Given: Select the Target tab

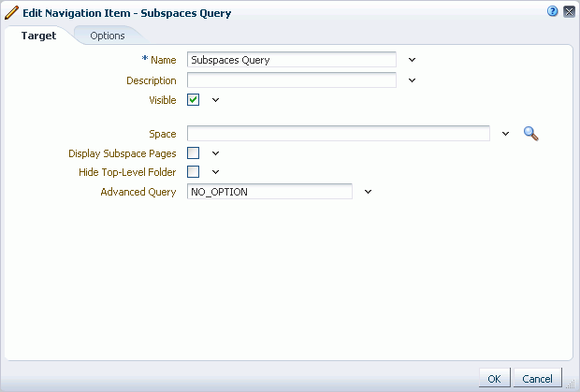Looking at the screenshot, I should 39,36.
